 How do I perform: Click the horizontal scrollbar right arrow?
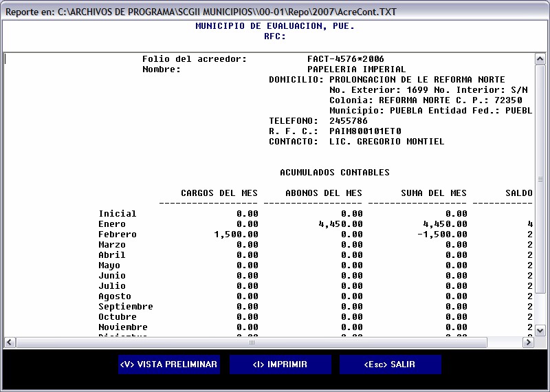[528, 342]
